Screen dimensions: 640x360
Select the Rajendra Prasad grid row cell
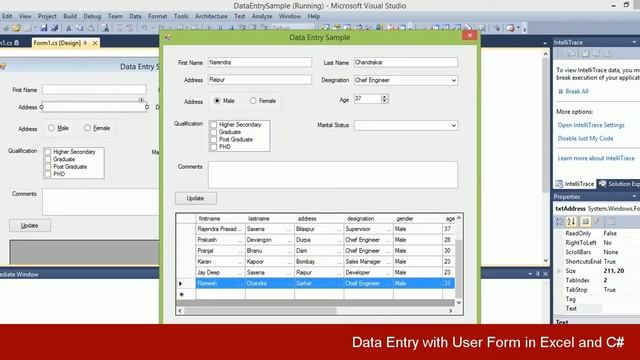coord(220,229)
